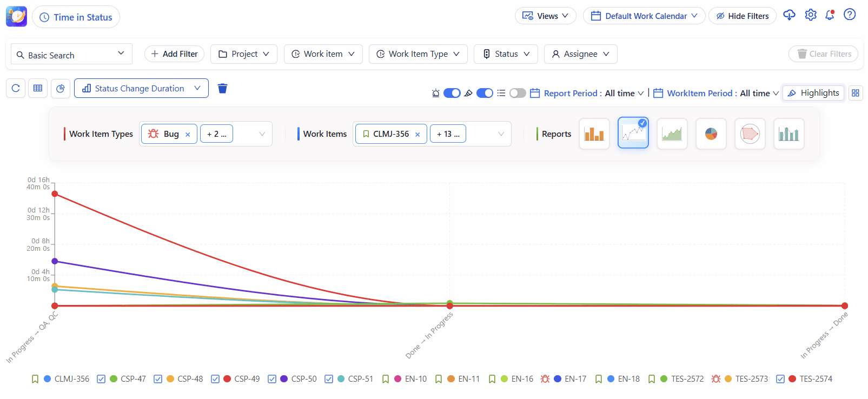Click the trash delete icon
The image size is (868, 399).
pyautogui.click(x=222, y=88)
